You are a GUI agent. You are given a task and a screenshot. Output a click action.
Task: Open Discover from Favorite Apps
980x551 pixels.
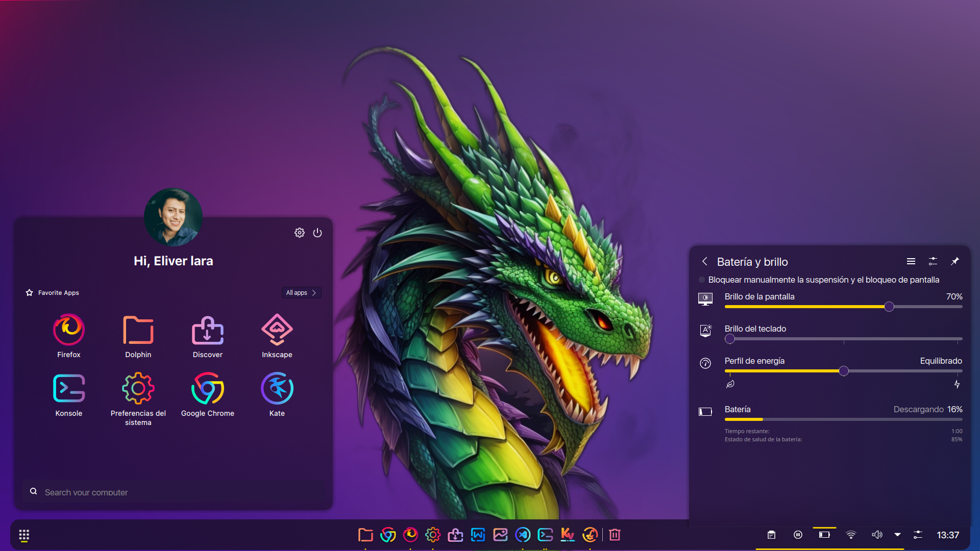(x=208, y=336)
